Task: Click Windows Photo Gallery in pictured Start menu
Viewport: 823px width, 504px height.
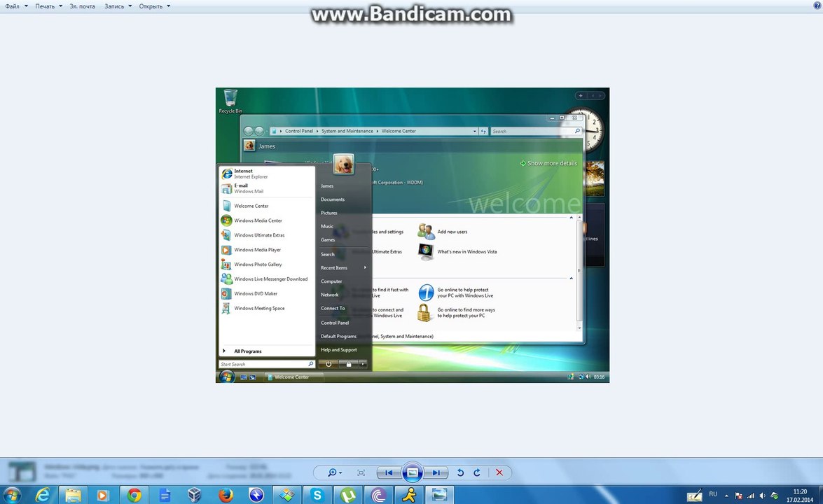Action: (x=258, y=265)
